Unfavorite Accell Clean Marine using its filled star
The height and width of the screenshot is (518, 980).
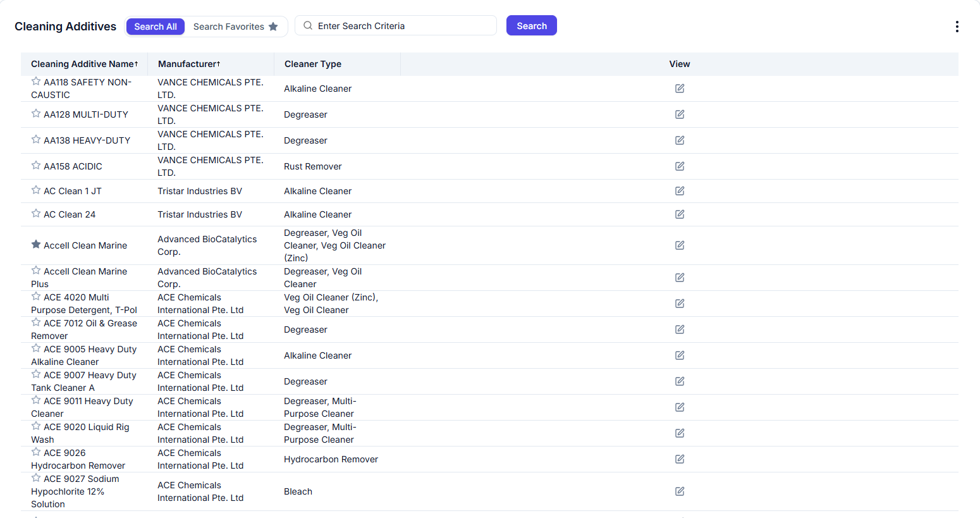(36, 245)
